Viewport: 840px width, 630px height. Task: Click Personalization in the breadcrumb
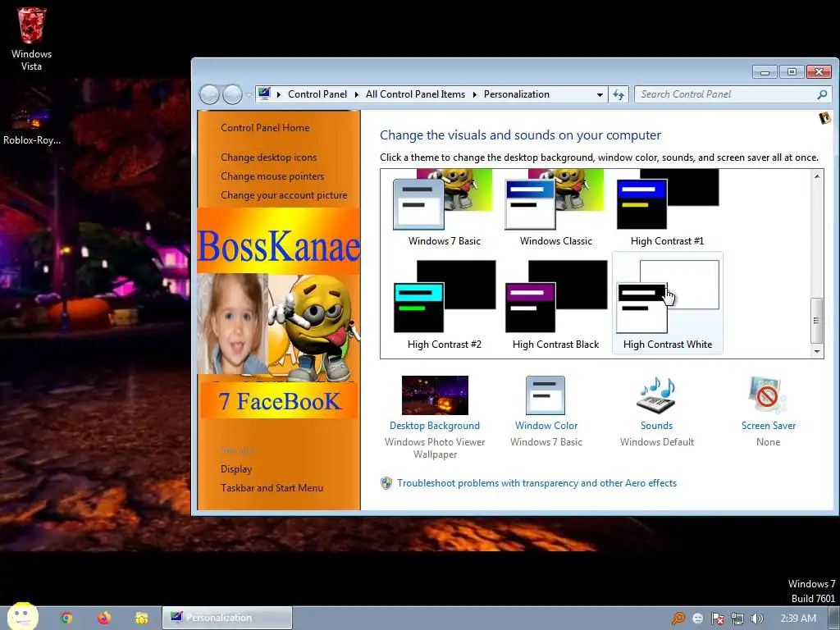click(x=517, y=94)
